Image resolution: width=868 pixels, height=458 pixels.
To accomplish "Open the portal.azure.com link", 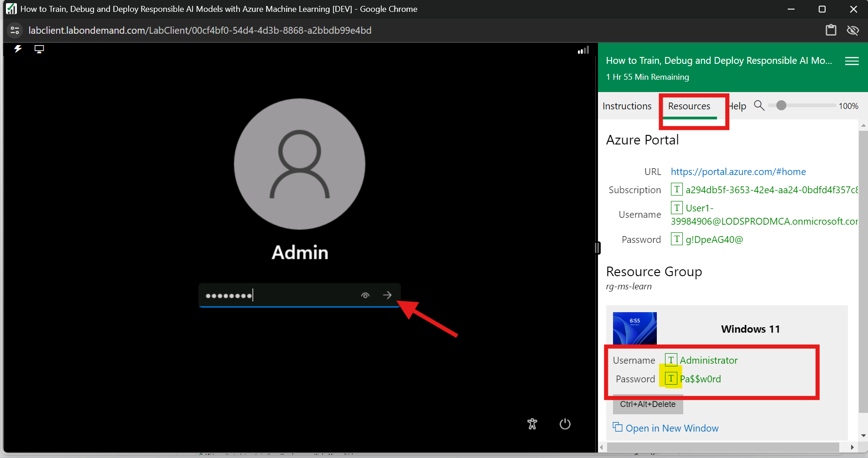I will (738, 172).
